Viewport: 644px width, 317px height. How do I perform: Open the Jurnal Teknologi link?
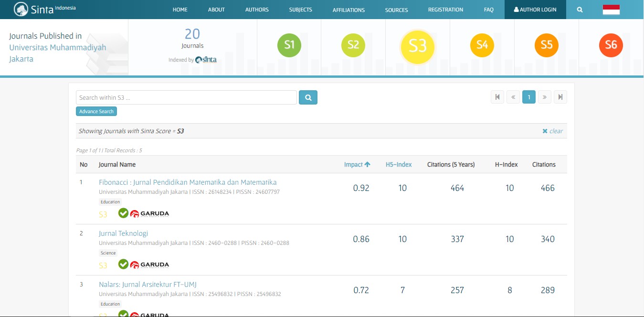tap(123, 233)
